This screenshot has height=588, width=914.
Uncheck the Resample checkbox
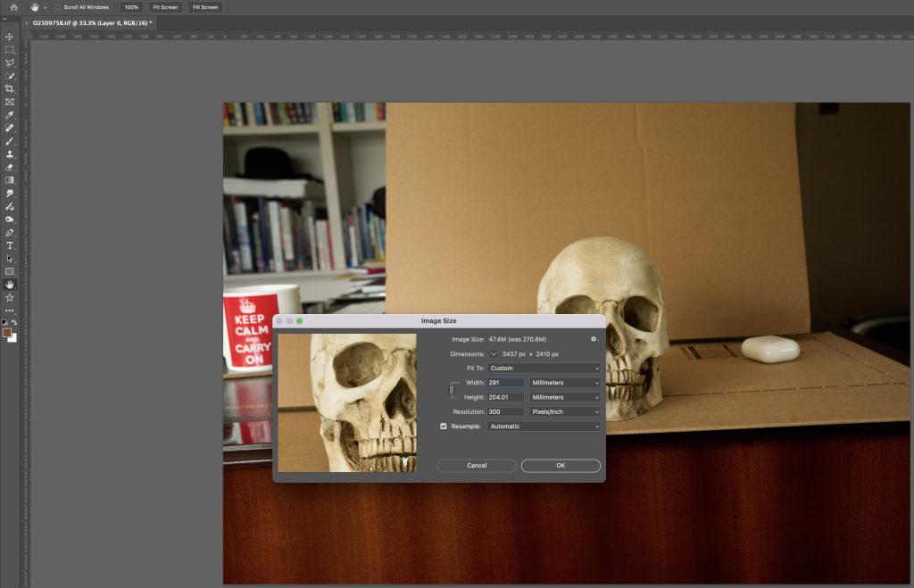(444, 427)
